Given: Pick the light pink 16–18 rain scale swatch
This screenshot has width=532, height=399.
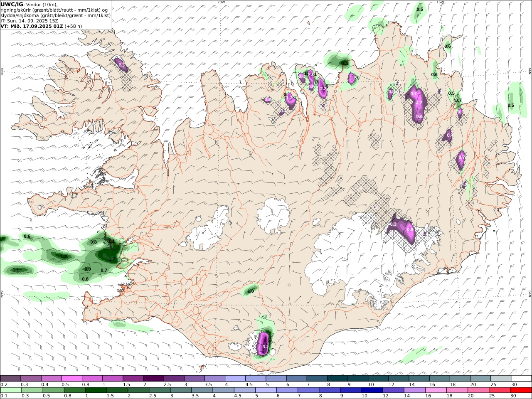Looking at the screenshot, I should [436, 390].
